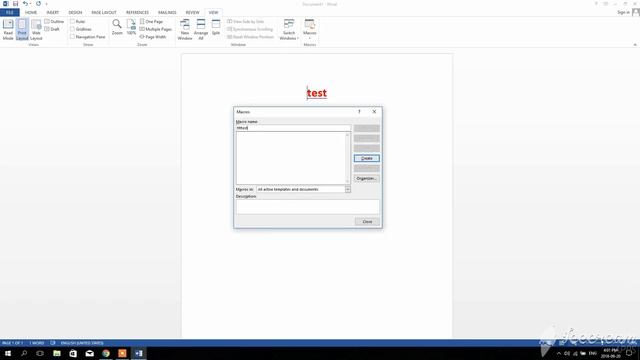Customize Quick Access Toolbar dropdown
Screen dimensions: 640x360
click(x=46, y=4)
